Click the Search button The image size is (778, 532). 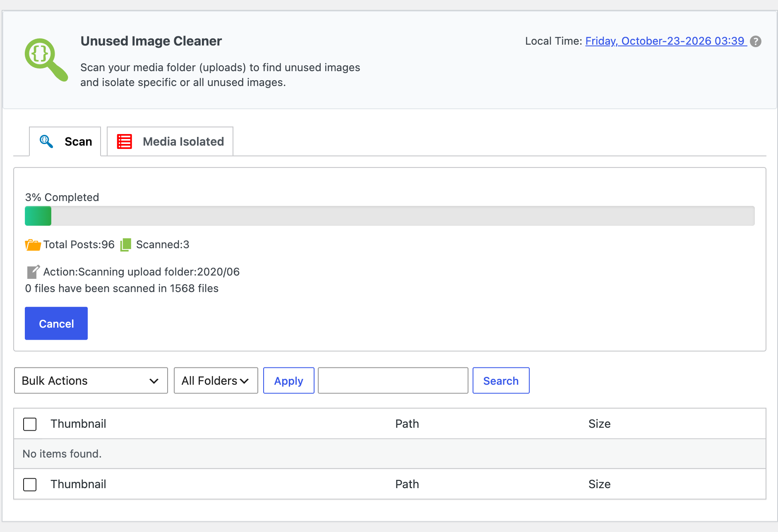[501, 381]
